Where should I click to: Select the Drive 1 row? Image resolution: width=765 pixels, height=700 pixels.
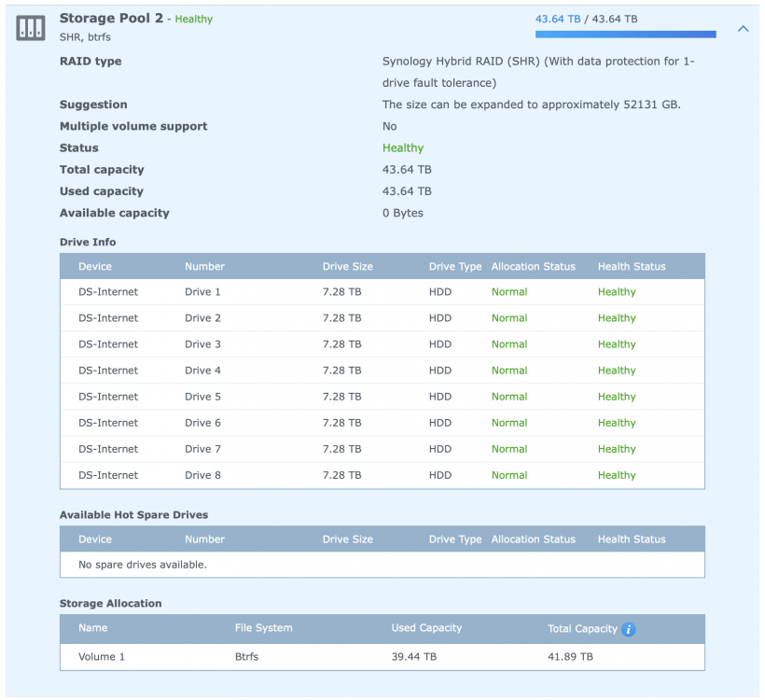[202, 292]
